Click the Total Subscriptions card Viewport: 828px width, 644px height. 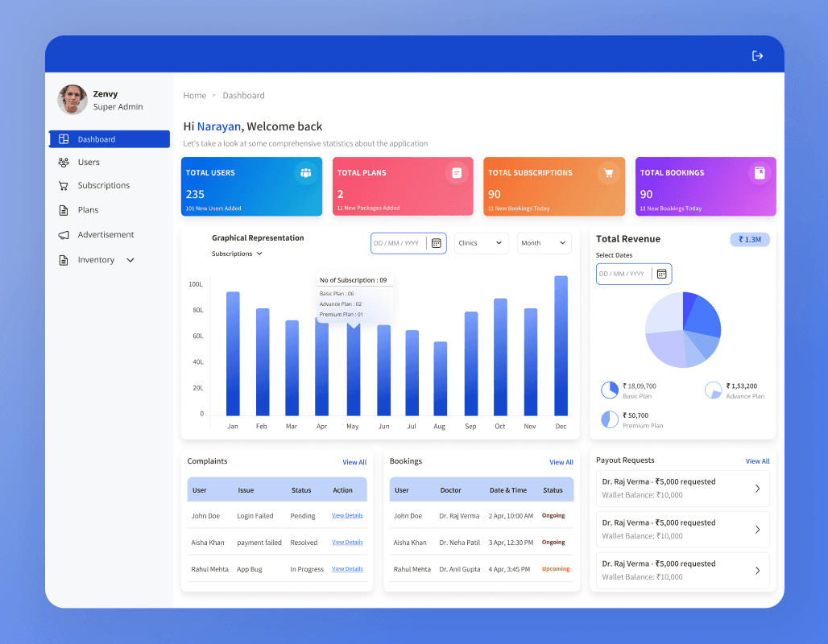[554, 186]
